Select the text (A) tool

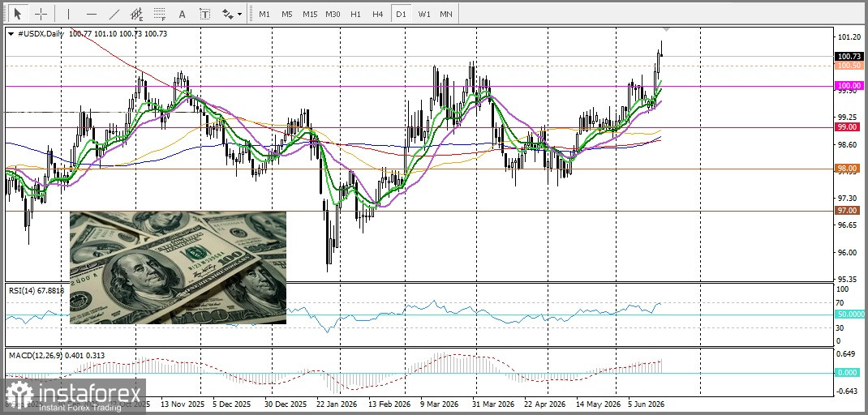click(183, 13)
